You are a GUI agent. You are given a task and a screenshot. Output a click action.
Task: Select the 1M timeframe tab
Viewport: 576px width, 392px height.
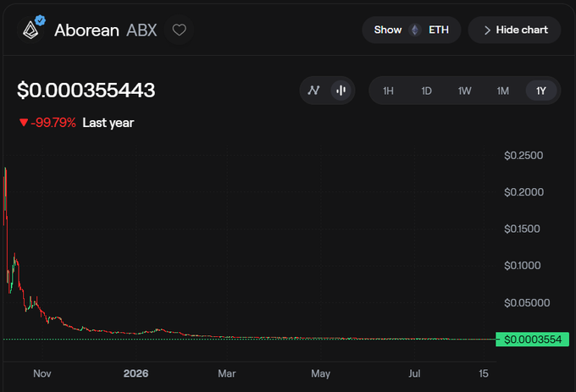tap(503, 91)
